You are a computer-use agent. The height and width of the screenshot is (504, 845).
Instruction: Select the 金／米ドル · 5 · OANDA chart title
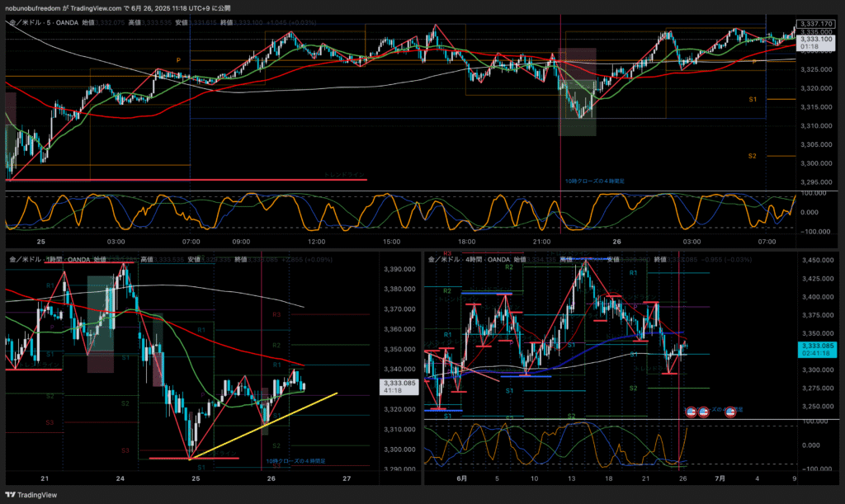44,22
